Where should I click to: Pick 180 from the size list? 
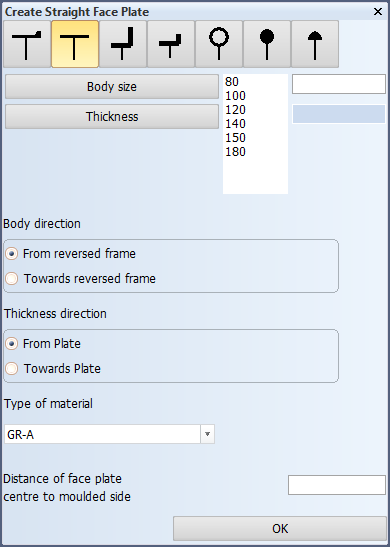pyautogui.click(x=235, y=151)
